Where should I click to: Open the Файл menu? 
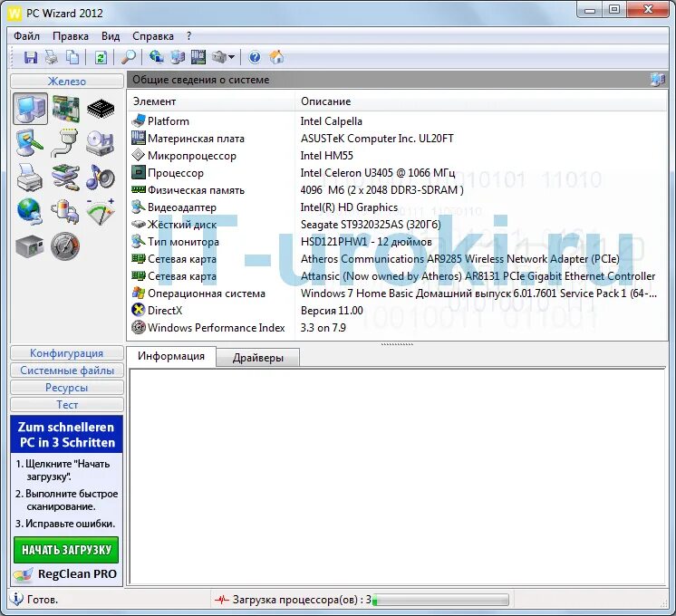tap(26, 36)
